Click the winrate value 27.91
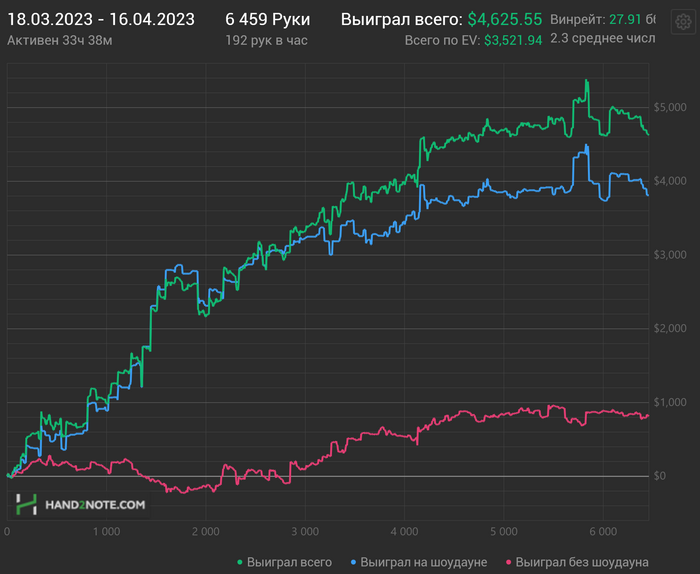Viewport: 700px width, 574px height. 625,20
